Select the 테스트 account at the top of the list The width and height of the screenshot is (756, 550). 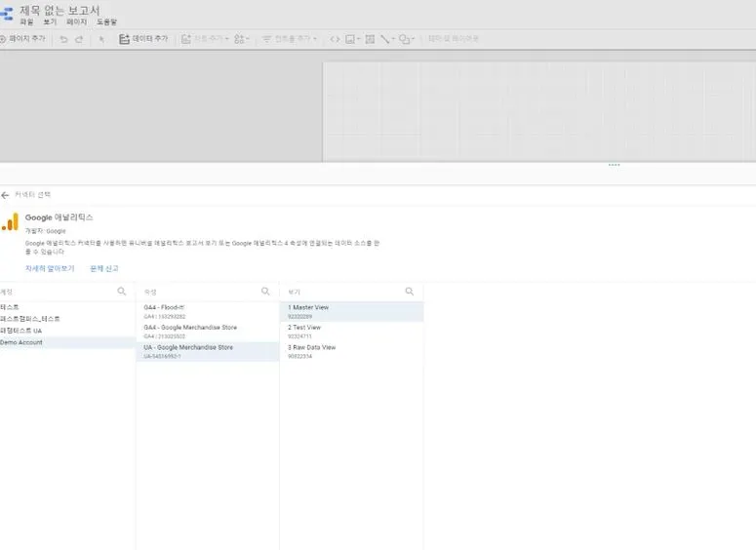pos(67,307)
